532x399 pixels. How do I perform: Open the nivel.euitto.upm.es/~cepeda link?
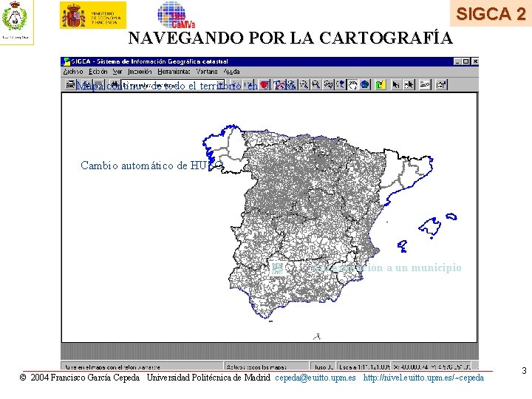[423, 378]
